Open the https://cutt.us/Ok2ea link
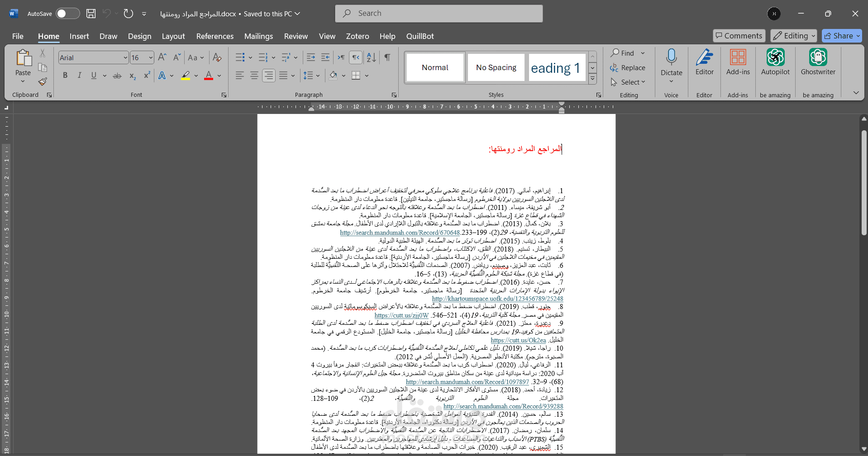Screen dimensions: 868x456 coord(518,340)
